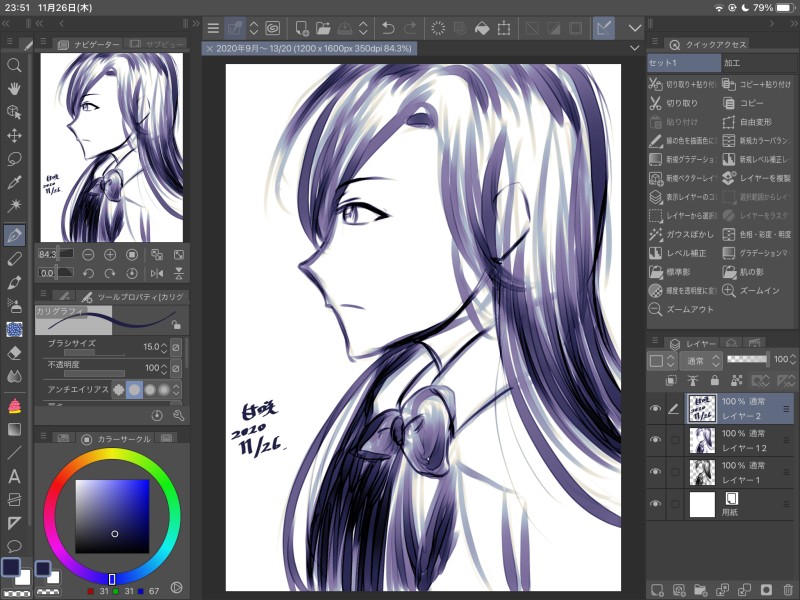Click the Open file folder icon
800x600 pixels.
[323, 28]
